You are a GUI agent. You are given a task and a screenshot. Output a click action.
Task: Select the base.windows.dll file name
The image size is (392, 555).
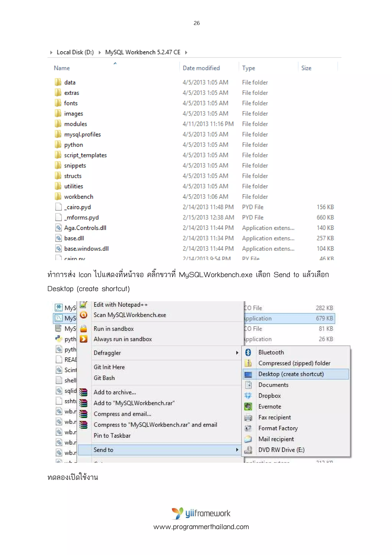click(87, 249)
